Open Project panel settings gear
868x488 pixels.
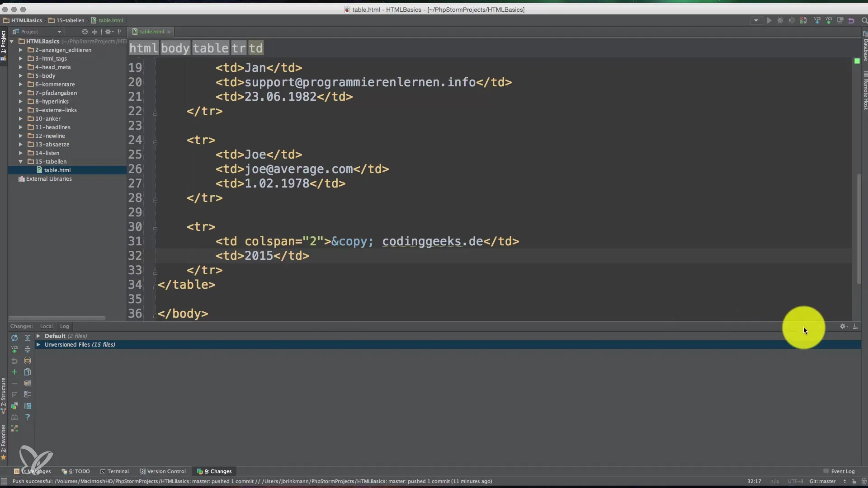[x=109, y=32]
